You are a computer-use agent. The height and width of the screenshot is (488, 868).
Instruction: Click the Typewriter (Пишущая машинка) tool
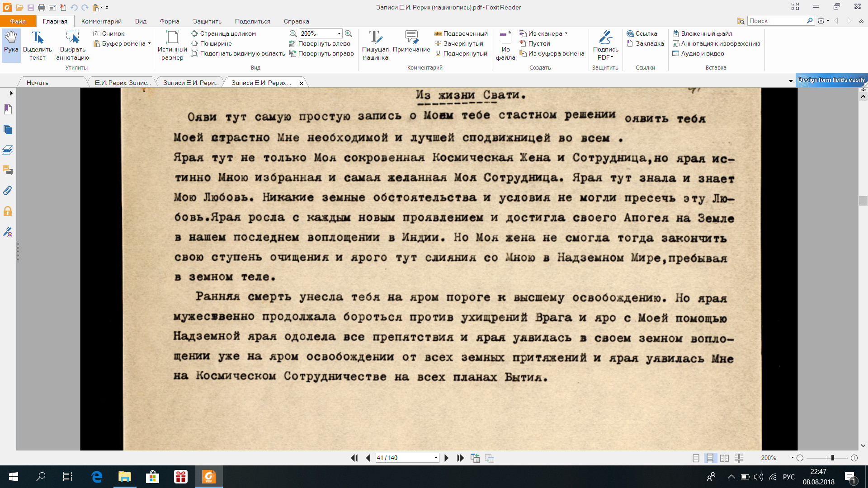pyautogui.click(x=375, y=45)
